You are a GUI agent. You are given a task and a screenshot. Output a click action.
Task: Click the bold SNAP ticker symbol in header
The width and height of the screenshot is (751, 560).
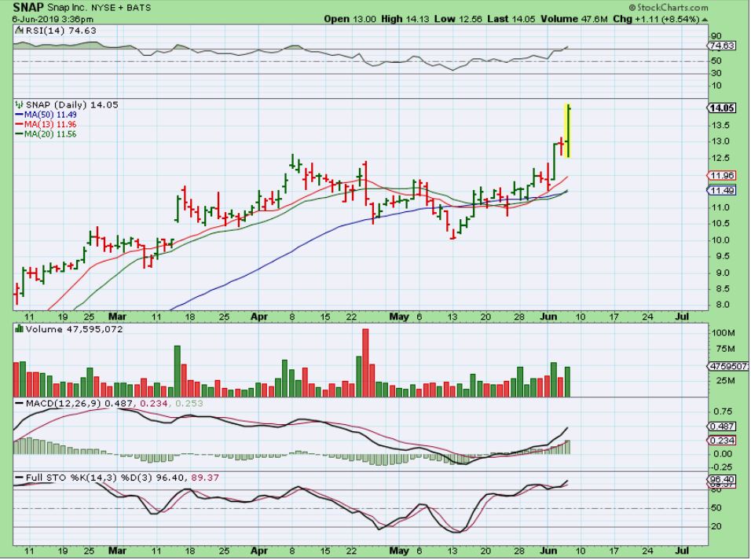(28, 7)
